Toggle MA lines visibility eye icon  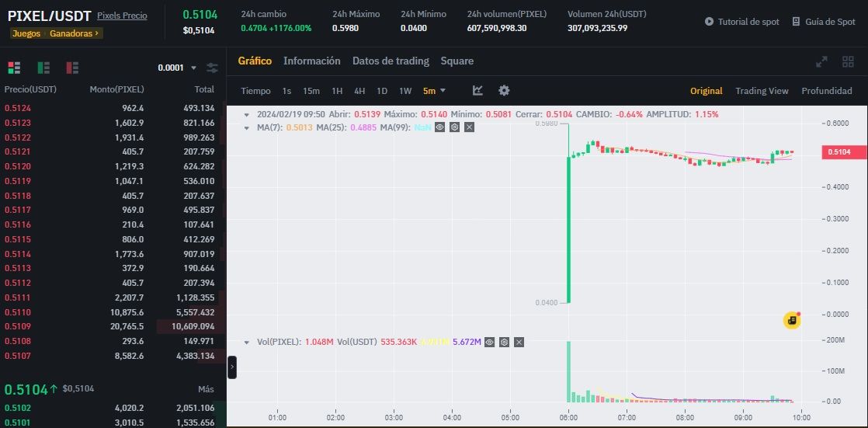(440, 127)
